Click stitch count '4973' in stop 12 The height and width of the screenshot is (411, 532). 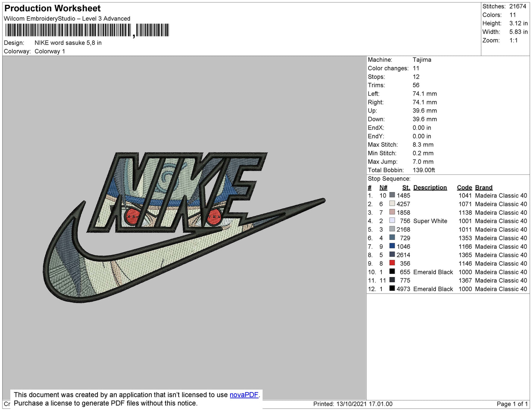pos(403,289)
